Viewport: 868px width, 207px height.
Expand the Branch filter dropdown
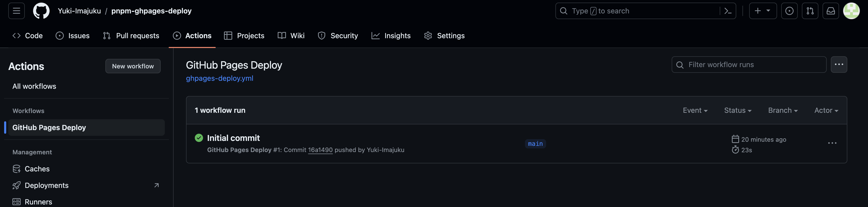tap(782, 110)
